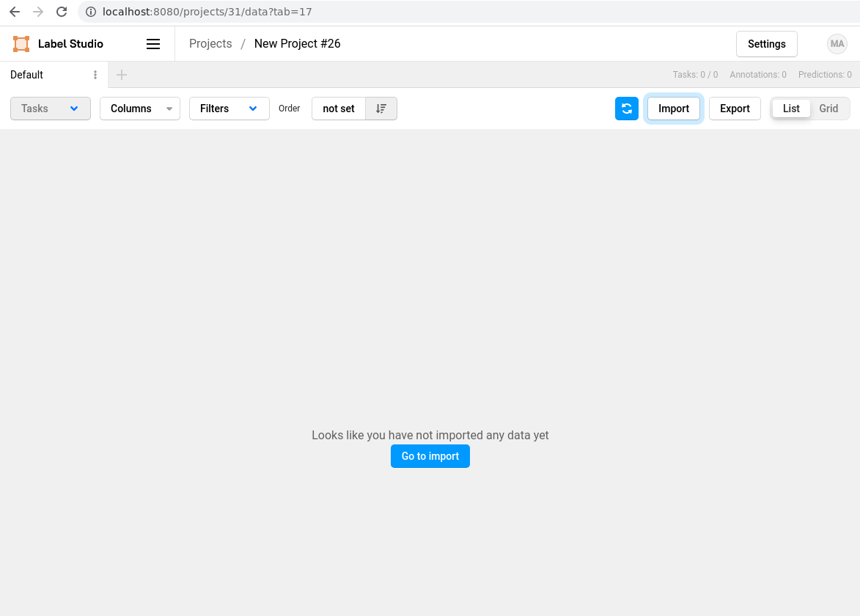
Task: Expand the Filters dropdown
Action: tap(229, 108)
